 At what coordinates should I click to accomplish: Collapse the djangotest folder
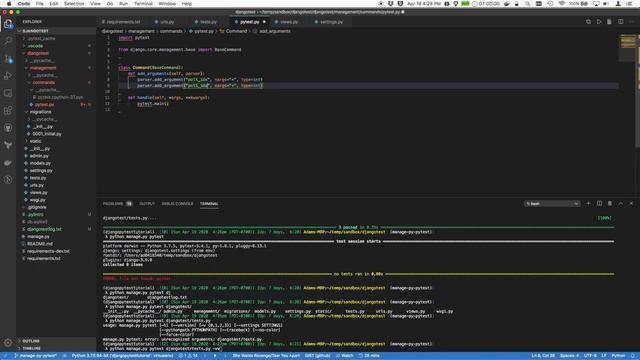pyautogui.click(x=38, y=53)
